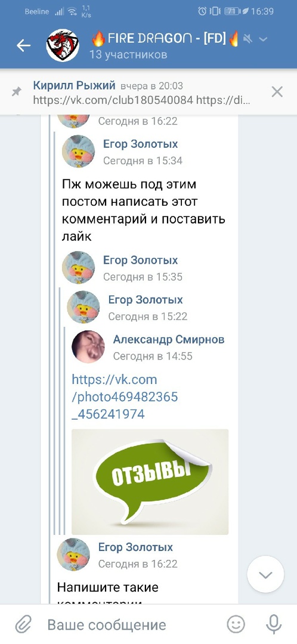Open Егор Золотых name at 15:35
The height and width of the screenshot is (644, 297).
pyautogui.click(x=140, y=261)
